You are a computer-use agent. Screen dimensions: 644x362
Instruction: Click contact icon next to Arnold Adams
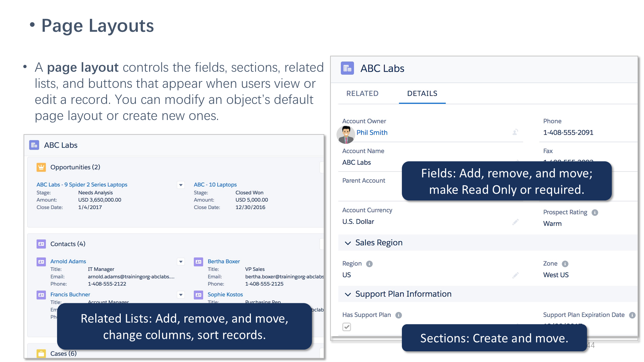click(x=41, y=262)
